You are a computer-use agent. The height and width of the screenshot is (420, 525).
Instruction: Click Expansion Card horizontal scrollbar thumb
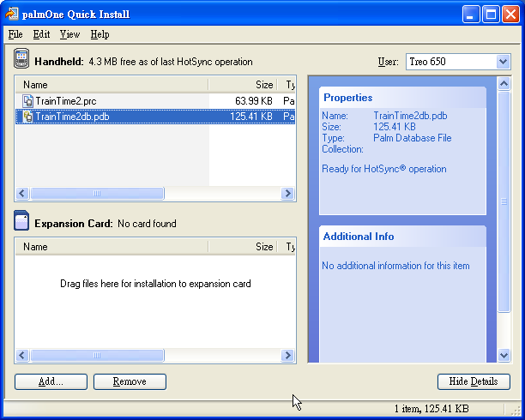tap(97, 355)
